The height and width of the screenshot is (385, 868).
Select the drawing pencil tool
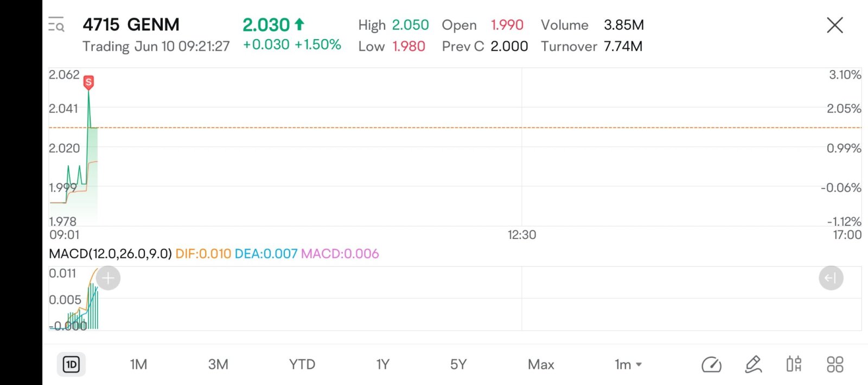coord(754,364)
